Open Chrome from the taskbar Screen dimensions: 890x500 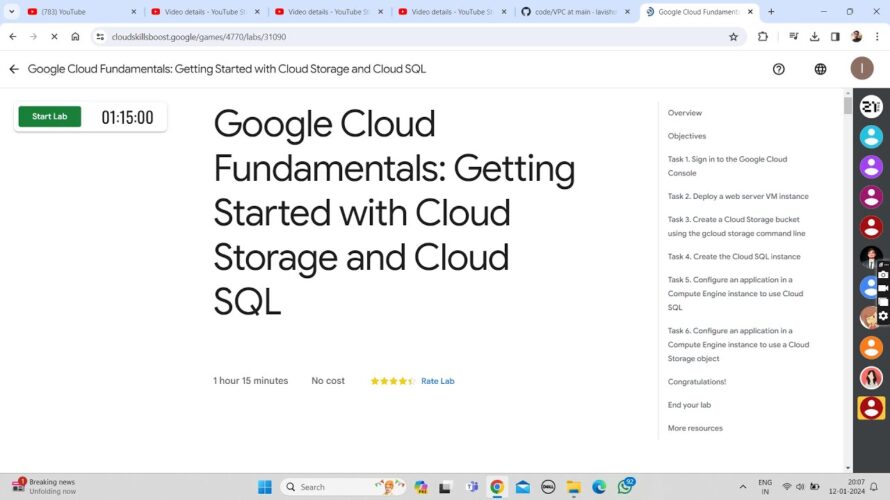pyautogui.click(x=497, y=487)
